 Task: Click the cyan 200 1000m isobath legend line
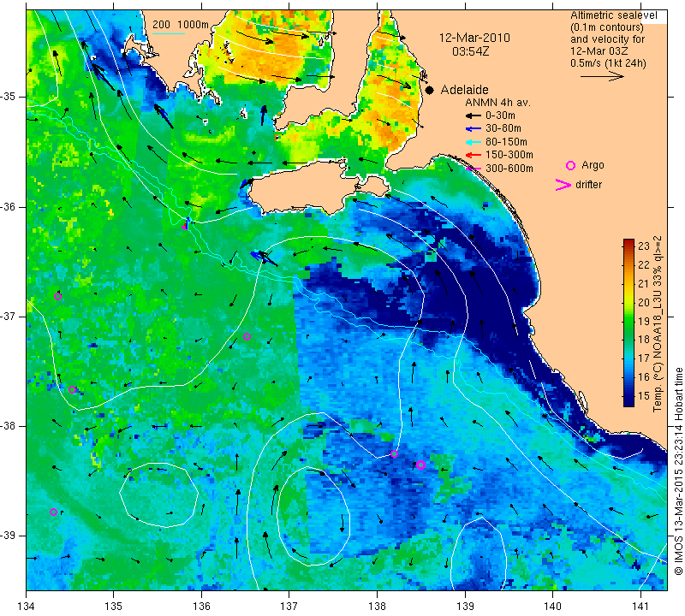[x=168, y=34]
